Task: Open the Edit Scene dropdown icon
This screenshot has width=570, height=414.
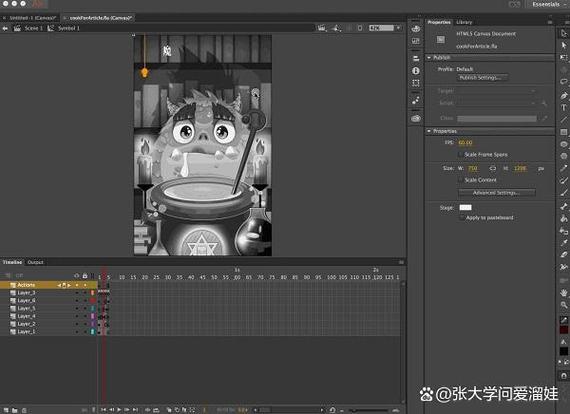Action: click(322, 28)
